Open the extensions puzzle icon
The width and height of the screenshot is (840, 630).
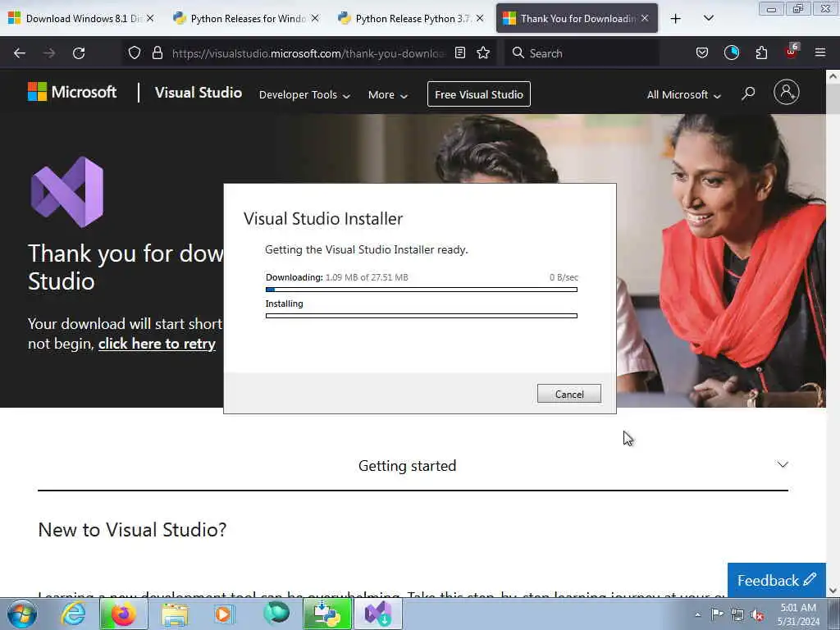pos(761,52)
